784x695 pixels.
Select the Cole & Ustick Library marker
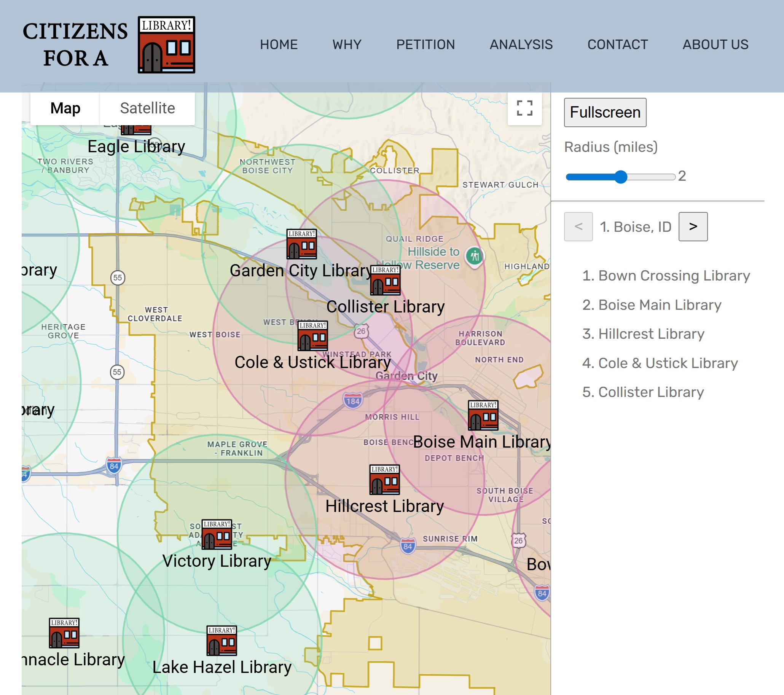(x=312, y=336)
